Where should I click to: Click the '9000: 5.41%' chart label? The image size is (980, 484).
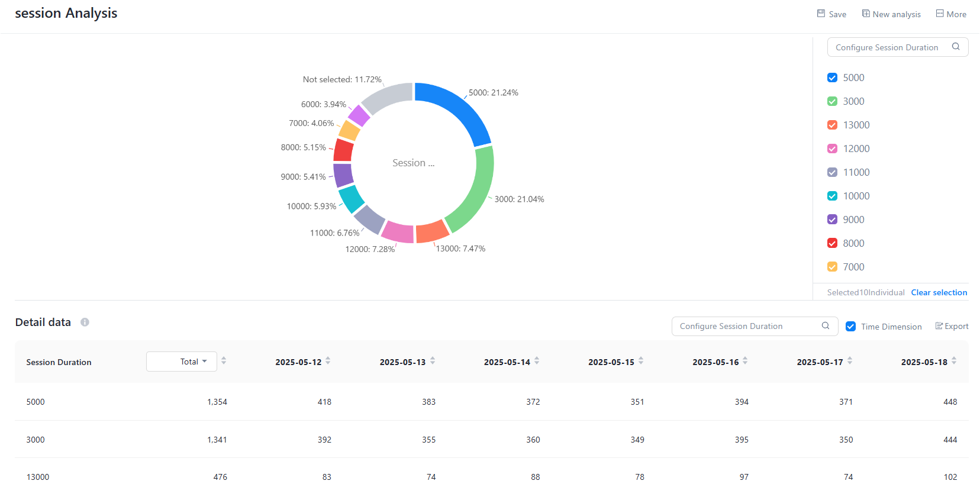click(x=304, y=176)
